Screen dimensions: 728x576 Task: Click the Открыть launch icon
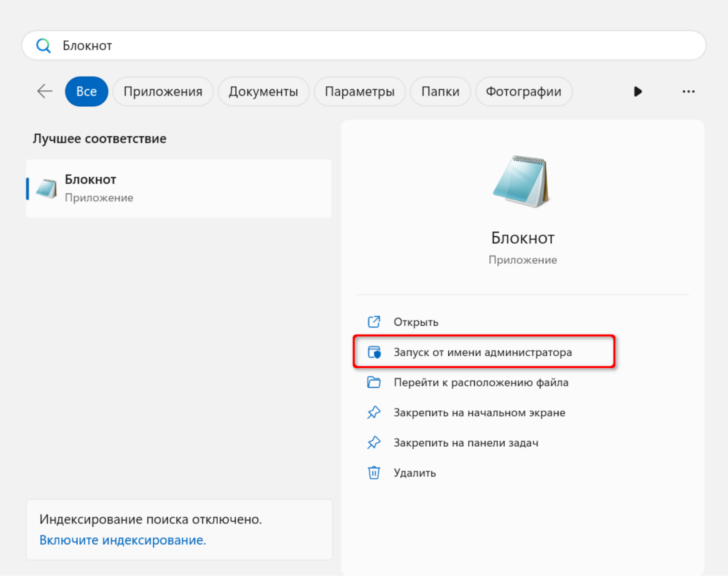[x=374, y=322]
